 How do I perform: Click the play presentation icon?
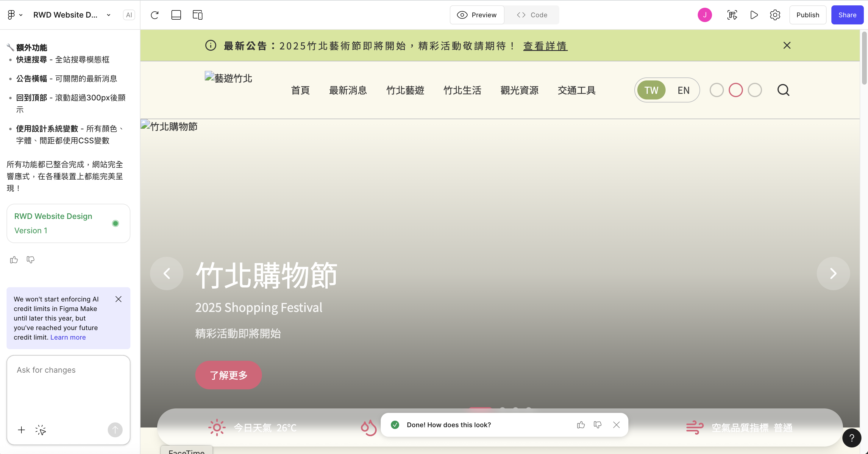[754, 15]
